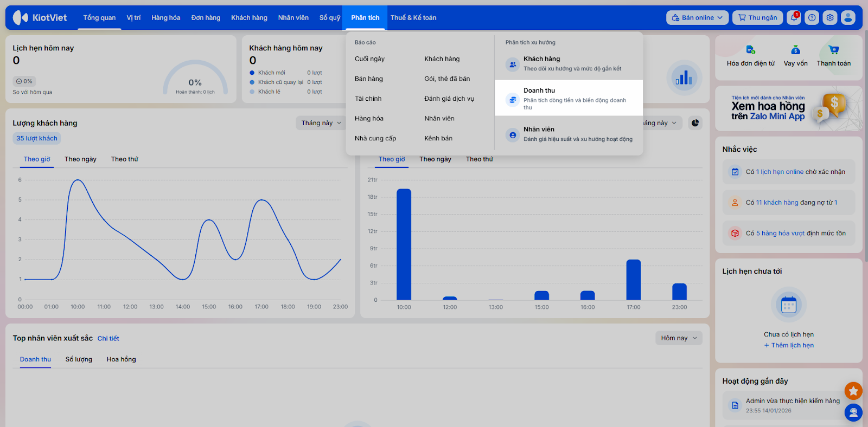
Task: Click the 10:00 revenue bar in chart
Action: click(404, 244)
